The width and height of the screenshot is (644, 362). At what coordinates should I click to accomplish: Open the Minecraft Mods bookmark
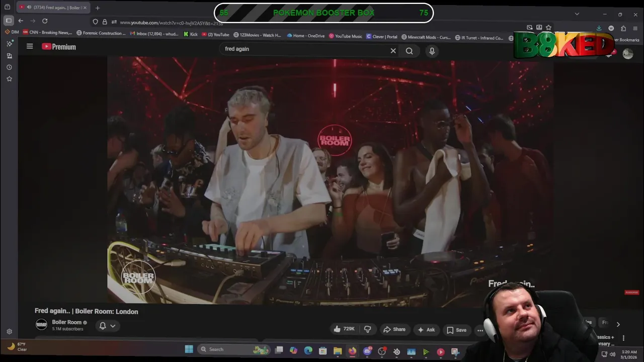coord(426,37)
